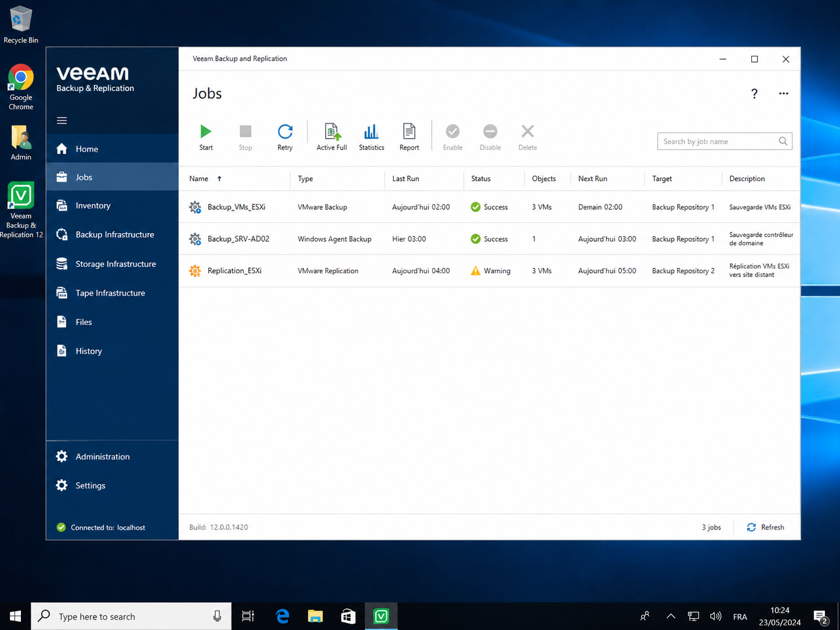Click the Refresh icon in the status bar
The width and height of the screenshot is (840, 630).
point(751,527)
